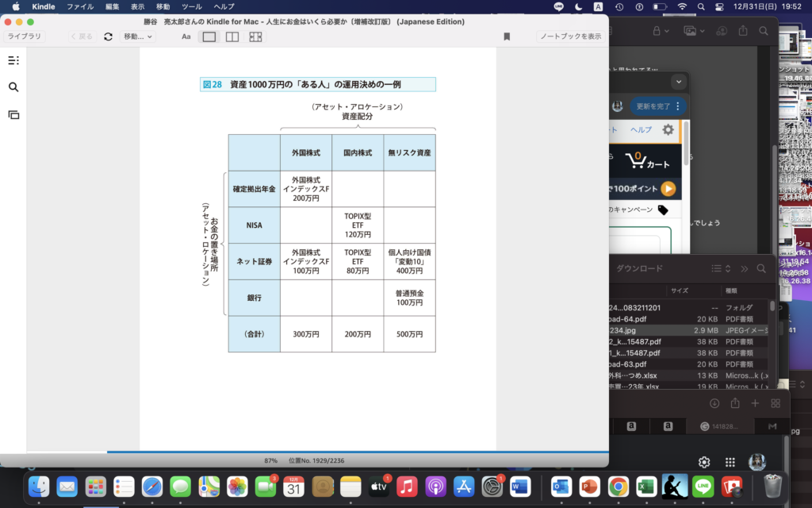Open the ツール menu in menu bar

[x=192, y=6]
